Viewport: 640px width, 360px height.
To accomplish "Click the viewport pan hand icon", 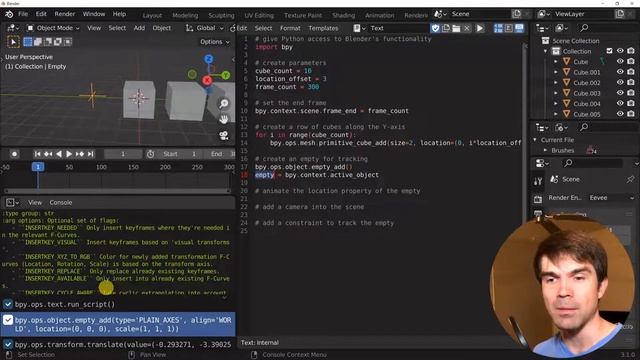I will click(x=224, y=119).
